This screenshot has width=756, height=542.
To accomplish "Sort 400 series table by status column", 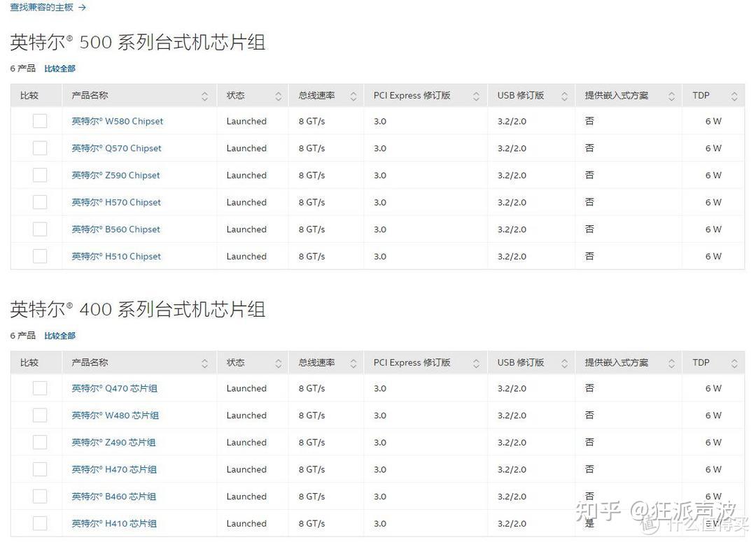I will coord(278,363).
